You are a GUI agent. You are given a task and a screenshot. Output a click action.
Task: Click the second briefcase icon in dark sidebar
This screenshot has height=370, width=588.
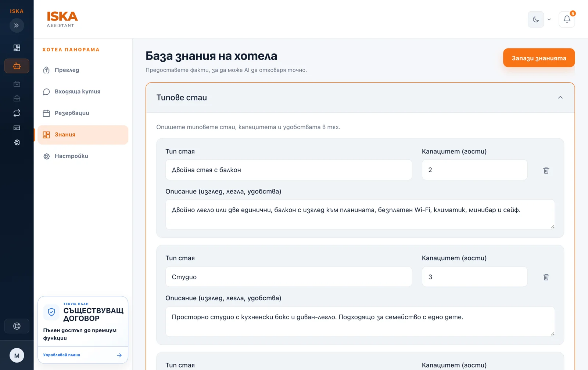coord(17,98)
